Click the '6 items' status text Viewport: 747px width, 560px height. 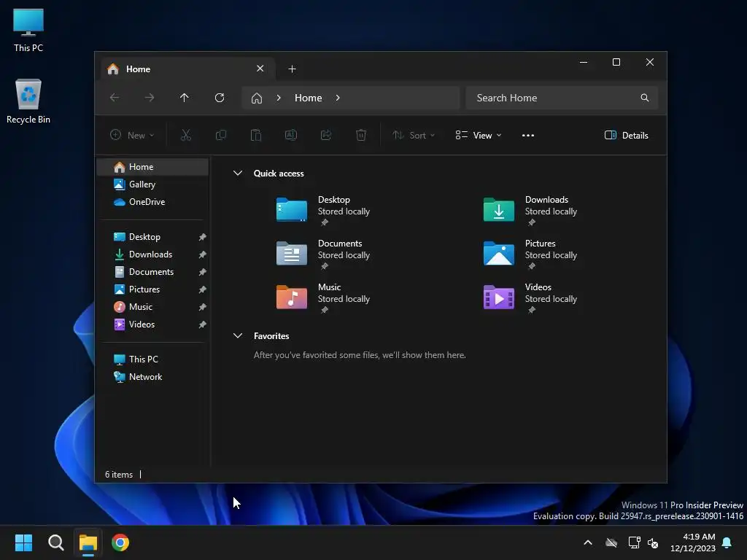(x=119, y=475)
